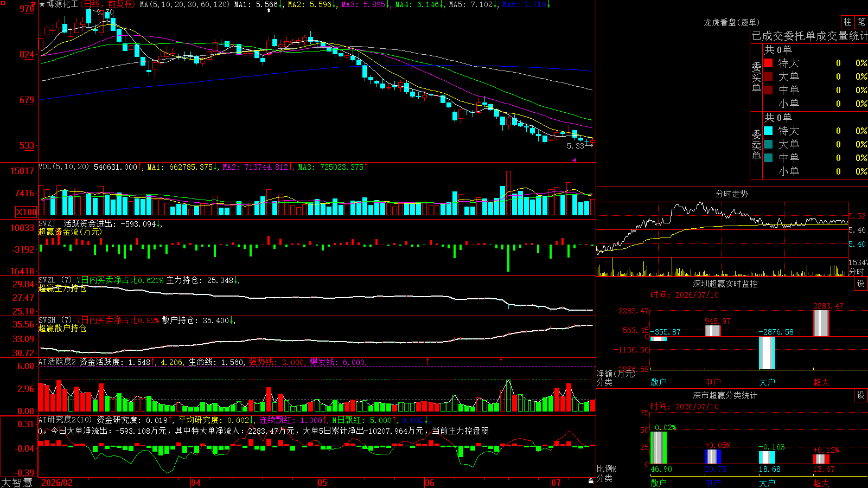Click the teal 大单 sell-order swatch
The image size is (868, 488).
coord(768,144)
